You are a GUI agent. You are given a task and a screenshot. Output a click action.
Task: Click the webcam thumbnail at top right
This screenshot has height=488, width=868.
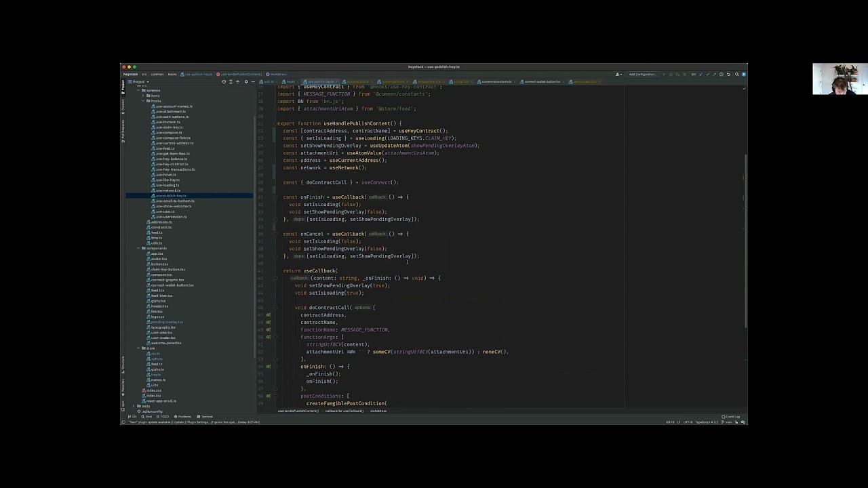840,79
